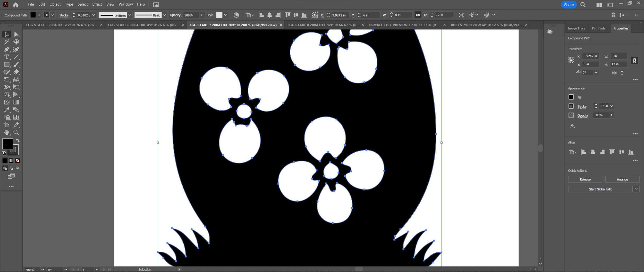The height and width of the screenshot is (272, 644).
Task: Click the Share button
Action: pyautogui.click(x=569, y=5)
